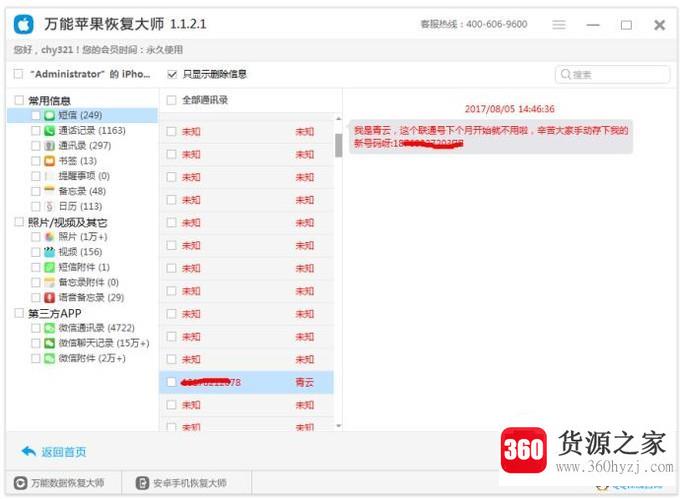Click the blue apple app logo

coord(23,24)
